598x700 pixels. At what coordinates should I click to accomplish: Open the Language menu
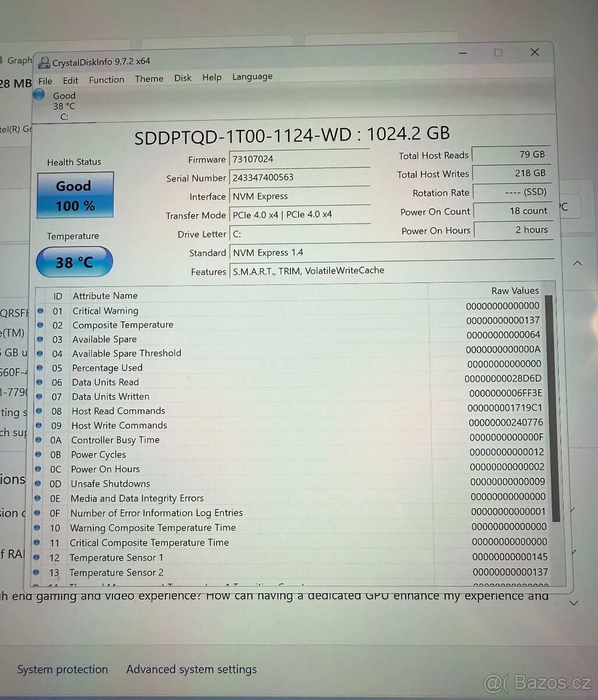[x=252, y=76]
